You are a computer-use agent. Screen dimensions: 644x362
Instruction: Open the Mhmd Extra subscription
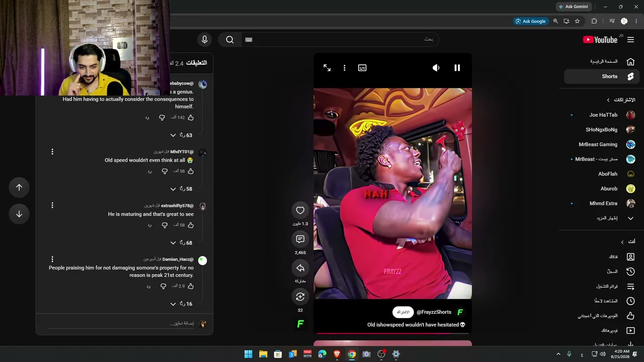[x=602, y=204]
